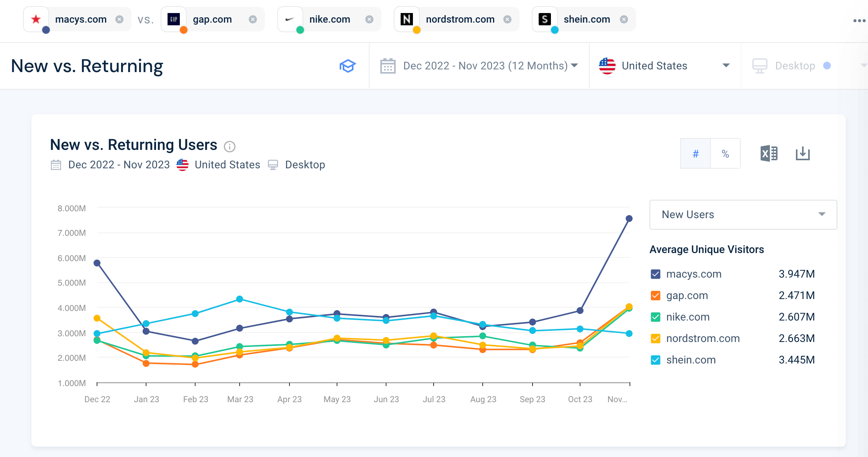Click shein.com Mar 23 data point

(240, 299)
